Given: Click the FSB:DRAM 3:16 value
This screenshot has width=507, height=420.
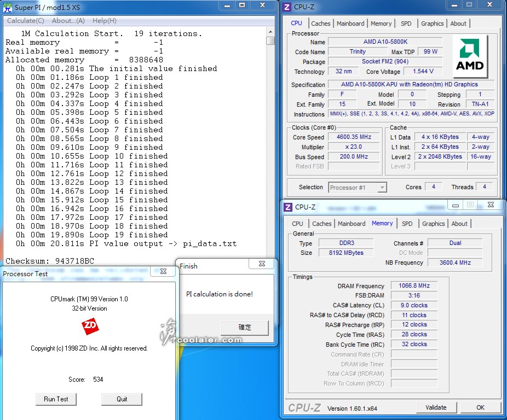Looking at the screenshot, I should point(414,295).
